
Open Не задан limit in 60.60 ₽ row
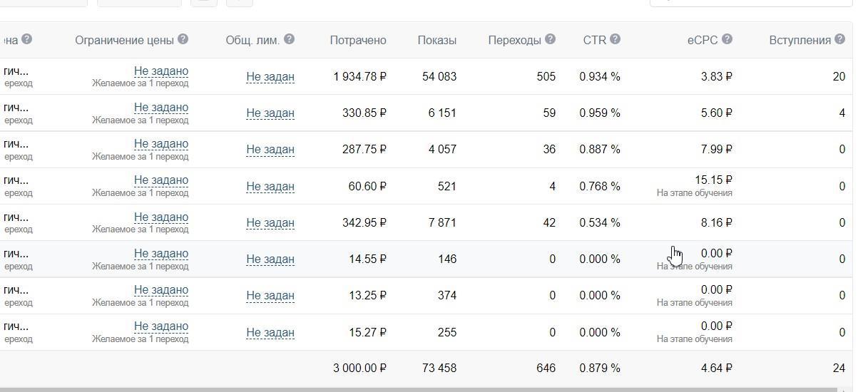pyautogui.click(x=270, y=186)
